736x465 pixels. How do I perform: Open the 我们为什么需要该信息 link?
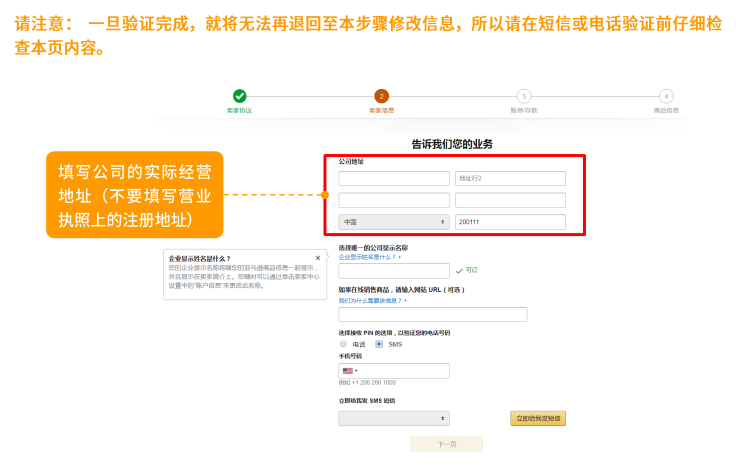(372, 300)
